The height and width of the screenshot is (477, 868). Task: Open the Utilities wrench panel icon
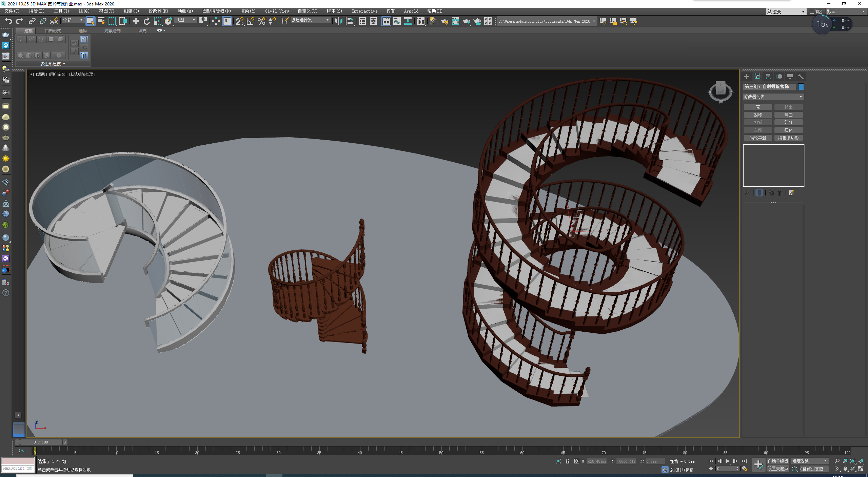click(801, 77)
